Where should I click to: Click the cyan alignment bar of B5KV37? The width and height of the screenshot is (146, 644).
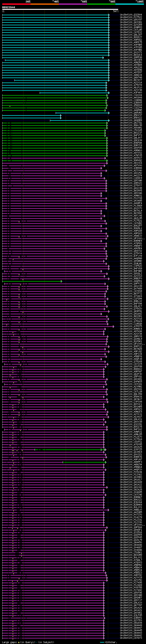(x=32, y=116)
